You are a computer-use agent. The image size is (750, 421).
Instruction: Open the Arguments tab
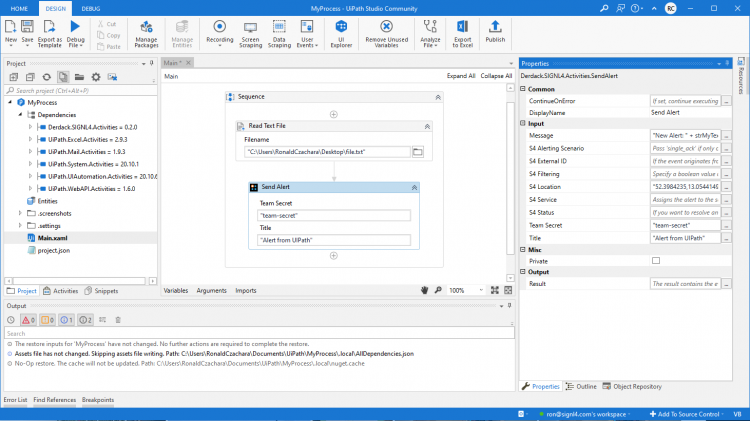(211, 290)
